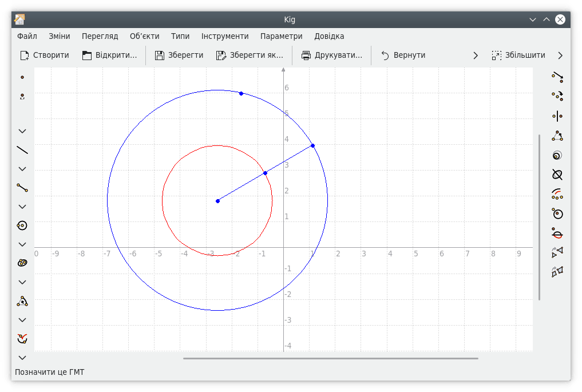Viewport: 582px width, 392px height.
Task: Select the quadrilateral projectivity tool
Action: [557, 272]
